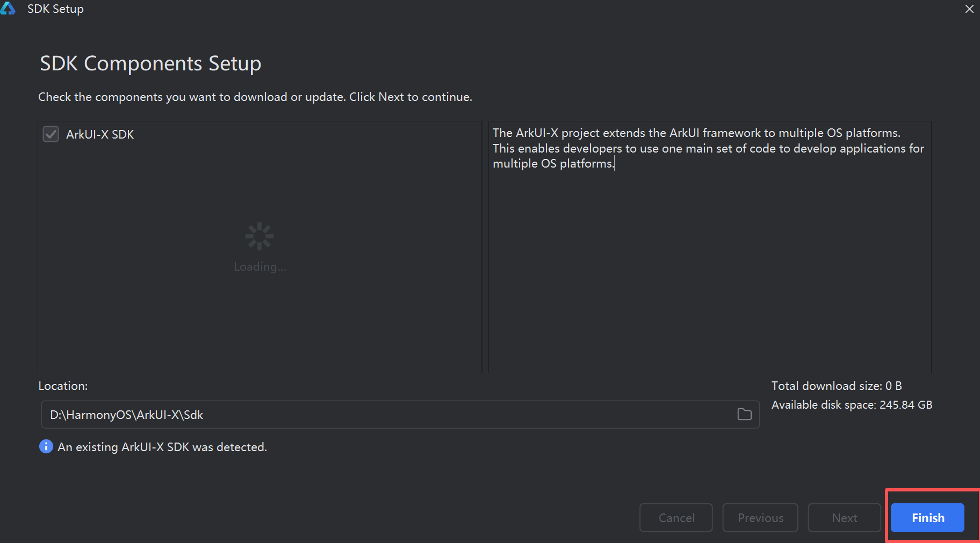Select the ArkUI-X SDK component label
The height and width of the screenshot is (543, 980).
[100, 134]
